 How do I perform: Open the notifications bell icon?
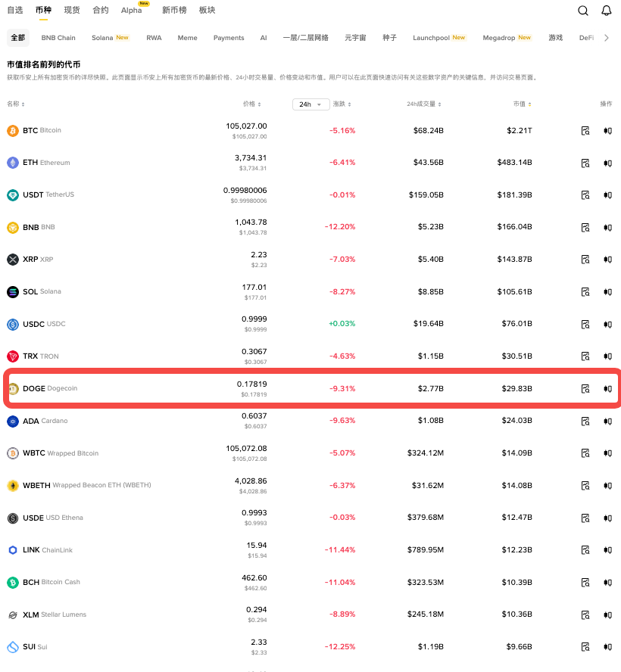point(607,10)
